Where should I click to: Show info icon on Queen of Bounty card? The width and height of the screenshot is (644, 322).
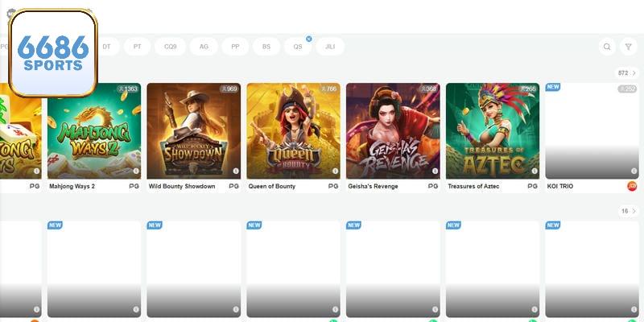pos(335,171)
